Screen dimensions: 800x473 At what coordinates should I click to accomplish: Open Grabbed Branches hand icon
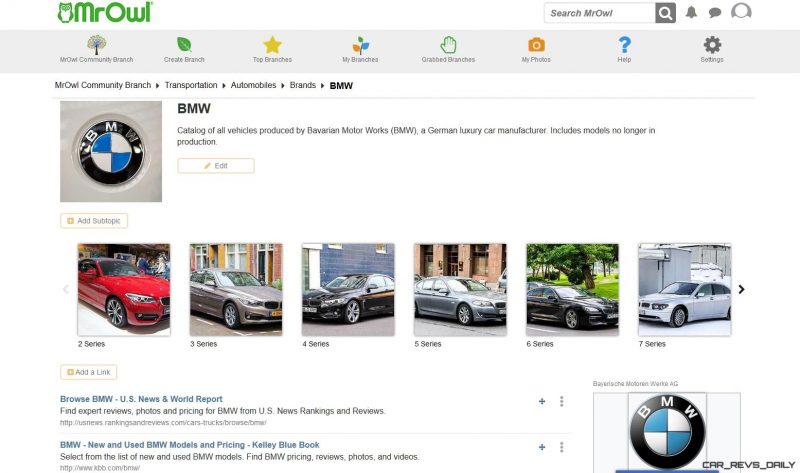(x=448, y=45)
